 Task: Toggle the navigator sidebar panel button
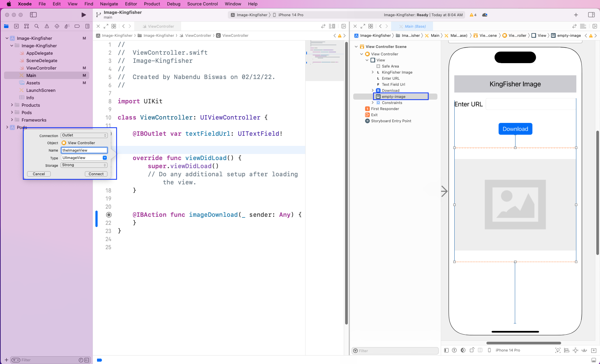pos(33,15)
